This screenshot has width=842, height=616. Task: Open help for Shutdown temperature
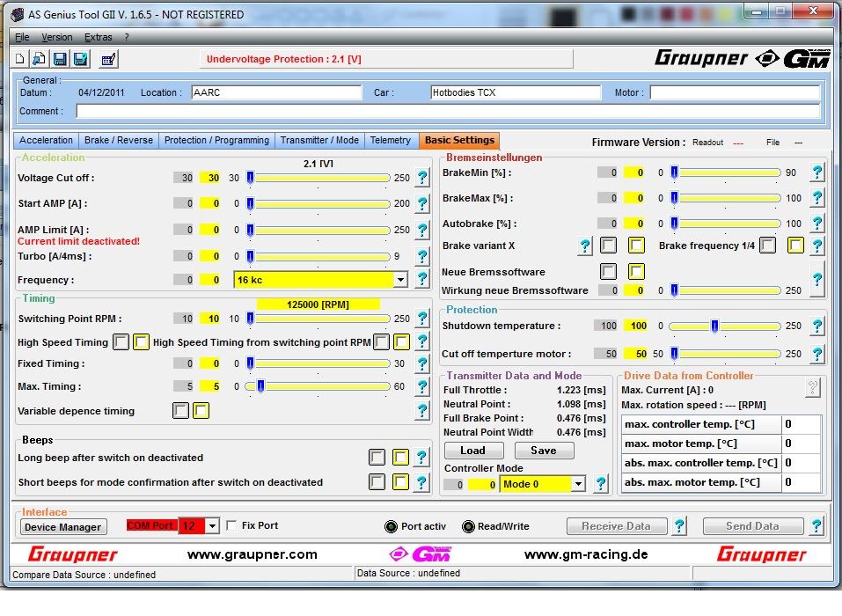coord(816,326)
